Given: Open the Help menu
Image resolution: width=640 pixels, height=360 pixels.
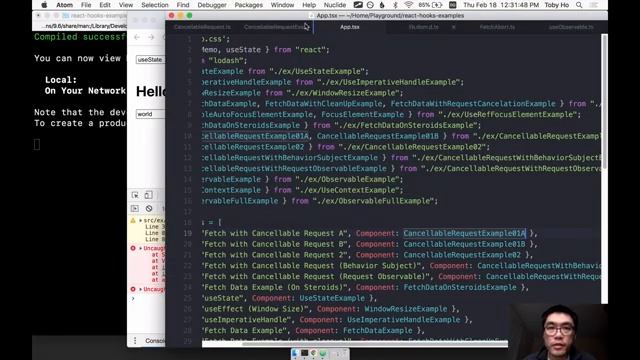Looking at the screenshot, I should click(309, 5).
